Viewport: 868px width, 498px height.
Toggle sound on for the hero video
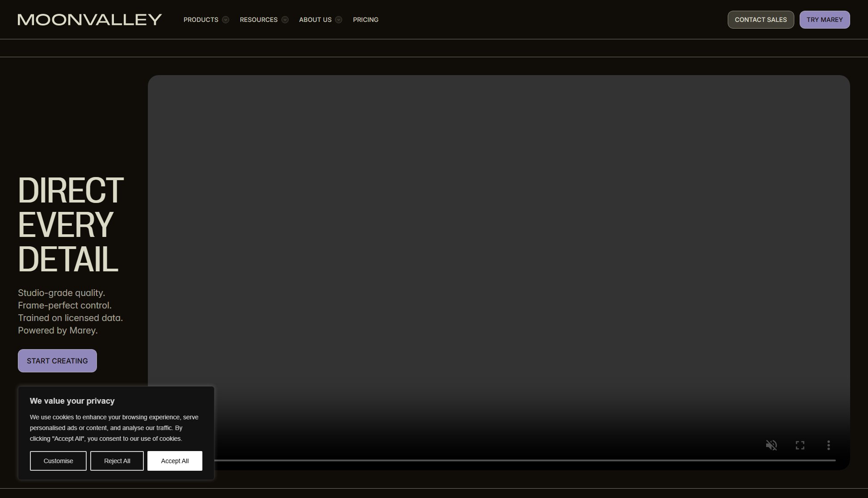(771, 445)
